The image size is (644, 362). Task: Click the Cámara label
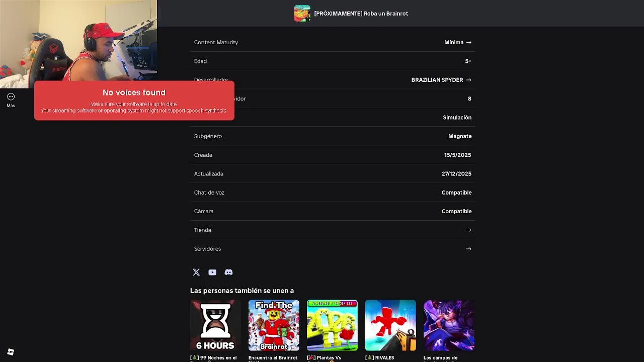(x=204, y=211)
